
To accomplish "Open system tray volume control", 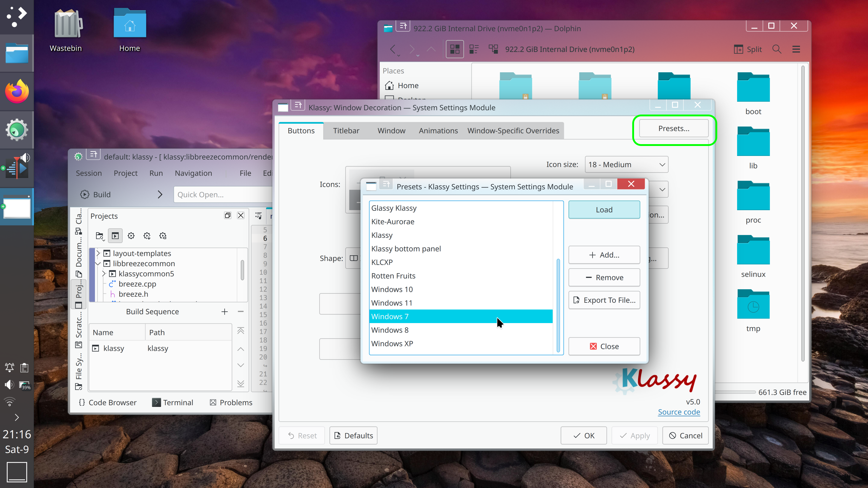I will tap(9, 385).
